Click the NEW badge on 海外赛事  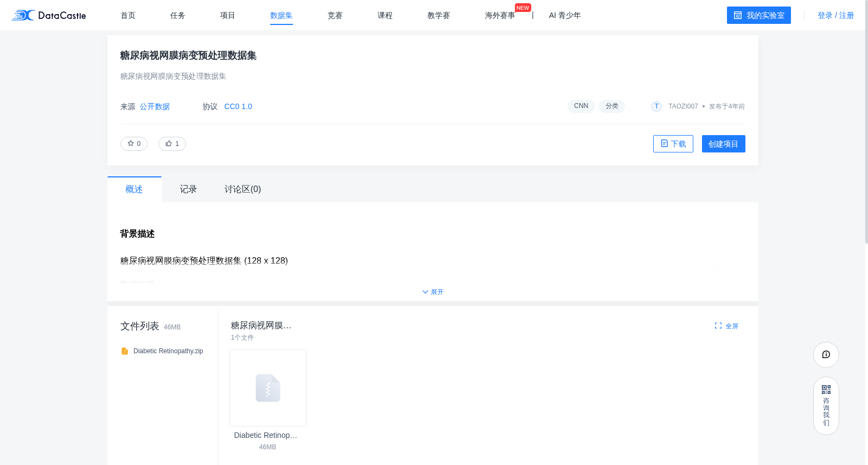[x=523, y=8]
